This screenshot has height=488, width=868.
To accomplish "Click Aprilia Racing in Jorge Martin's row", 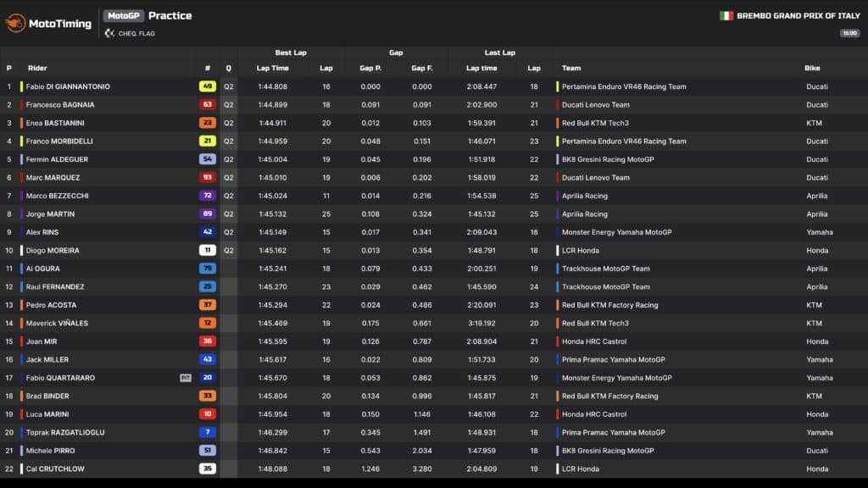I will pos(585,214).
